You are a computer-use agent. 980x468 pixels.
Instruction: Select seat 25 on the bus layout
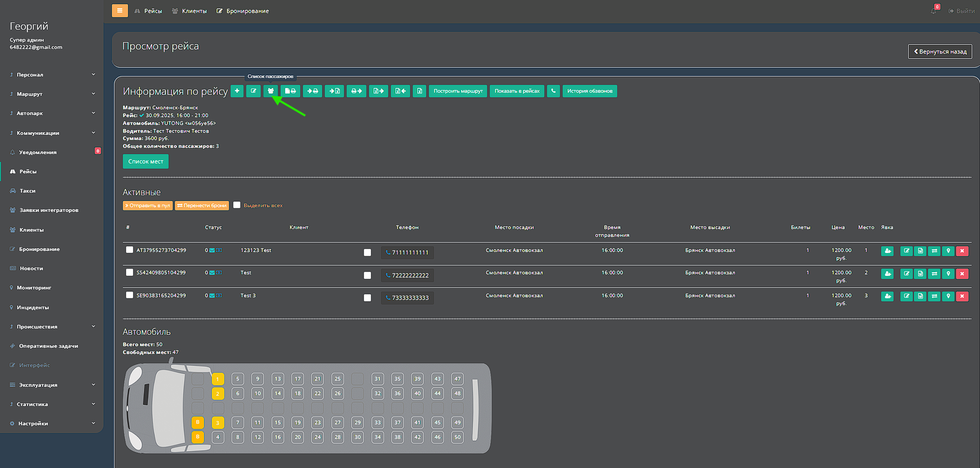click(338, 379)
